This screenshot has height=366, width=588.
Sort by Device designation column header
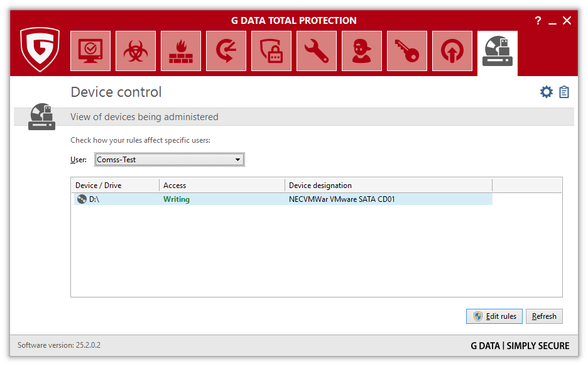coord(388,186)
